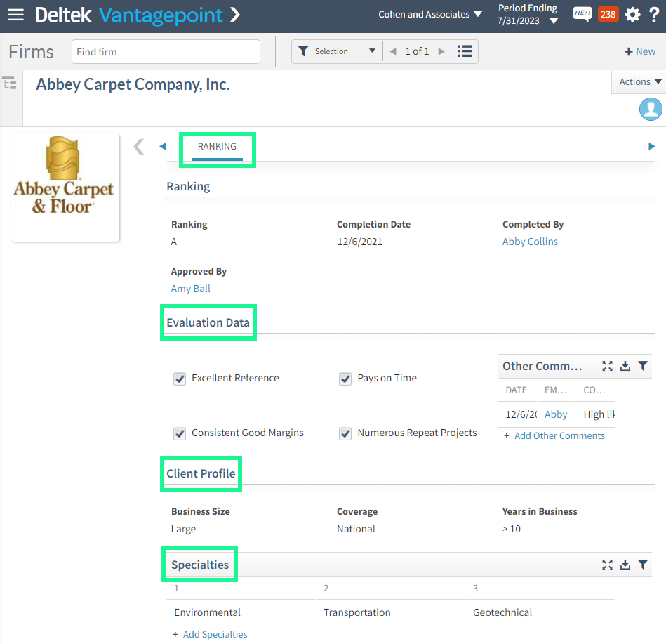Filter the Specialties grid
This screenshot has height=644, width=666.
[643, 565]
